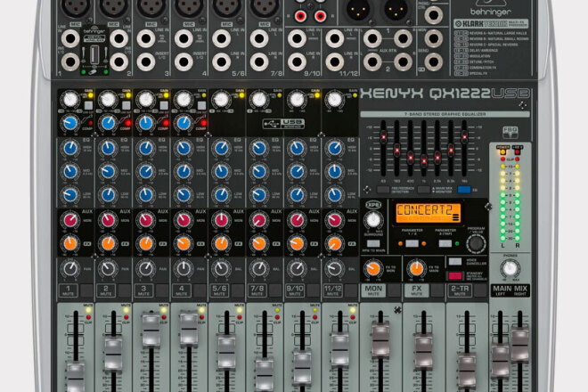Image resolution: width=588 pixels, height=392 pixels.
Task: Adjust the channel 4 COMP compressor knob
Action: click(x=184, y=123)
